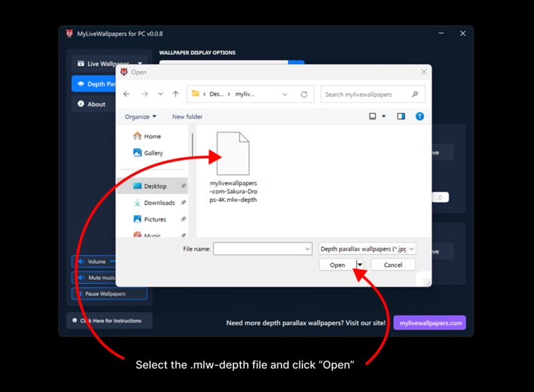The width and height of the screenshot is (534, 392).
Task: Click the back arrow in Open dialog
Action: tap(127, 95)
